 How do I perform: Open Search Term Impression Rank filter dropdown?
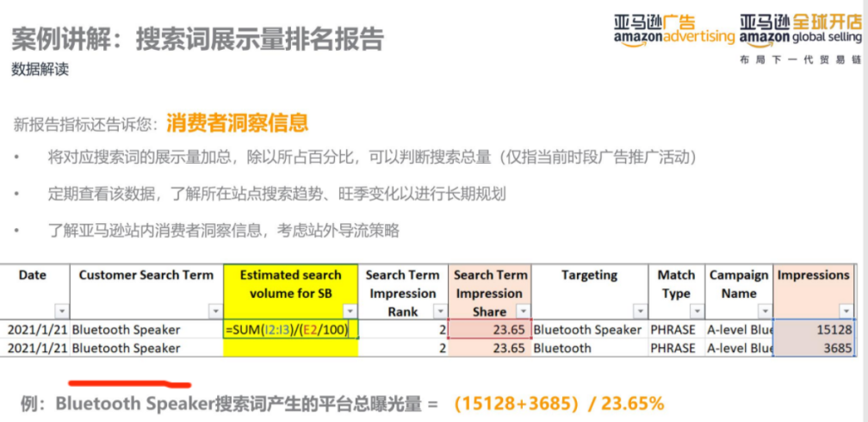[x=440, y=311]
